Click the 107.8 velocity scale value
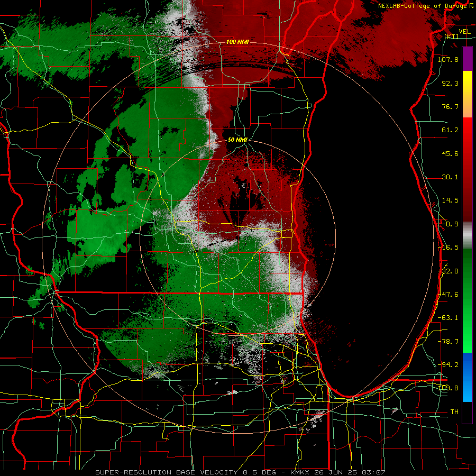Viewport: 476px width, 476px height. point(448,59)
